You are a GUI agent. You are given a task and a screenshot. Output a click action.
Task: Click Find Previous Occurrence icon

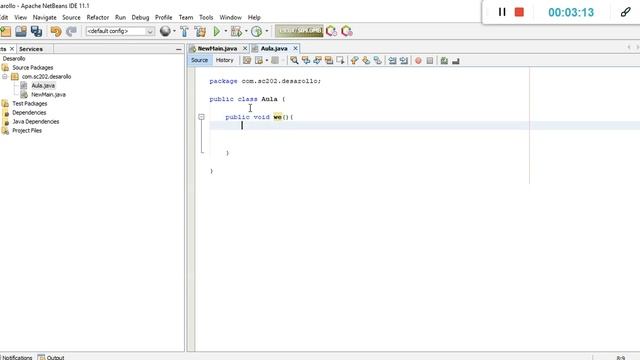pyautogui.click(x=306, y=61)
